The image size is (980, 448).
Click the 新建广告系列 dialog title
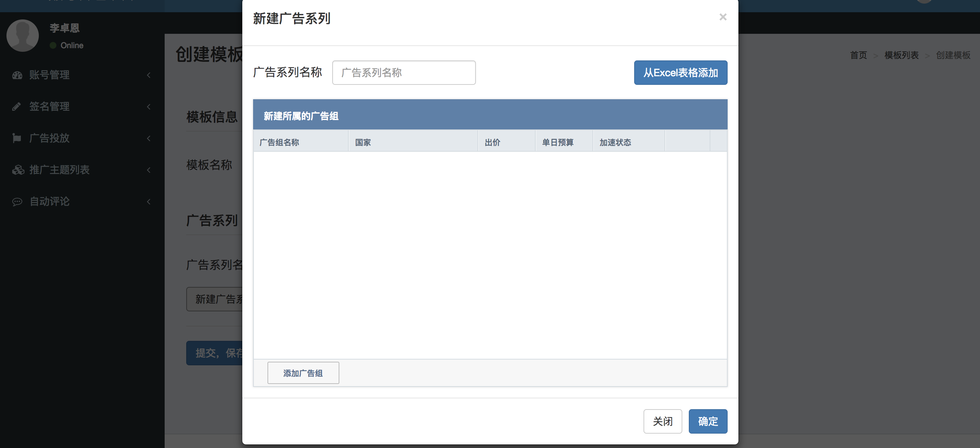tap(292, 18)
